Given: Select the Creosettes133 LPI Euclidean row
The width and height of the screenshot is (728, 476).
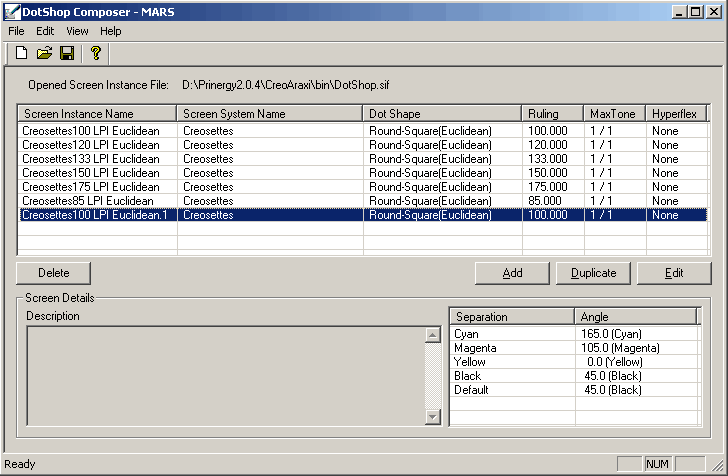Looking at the screenshot, I should click(91, 159).
